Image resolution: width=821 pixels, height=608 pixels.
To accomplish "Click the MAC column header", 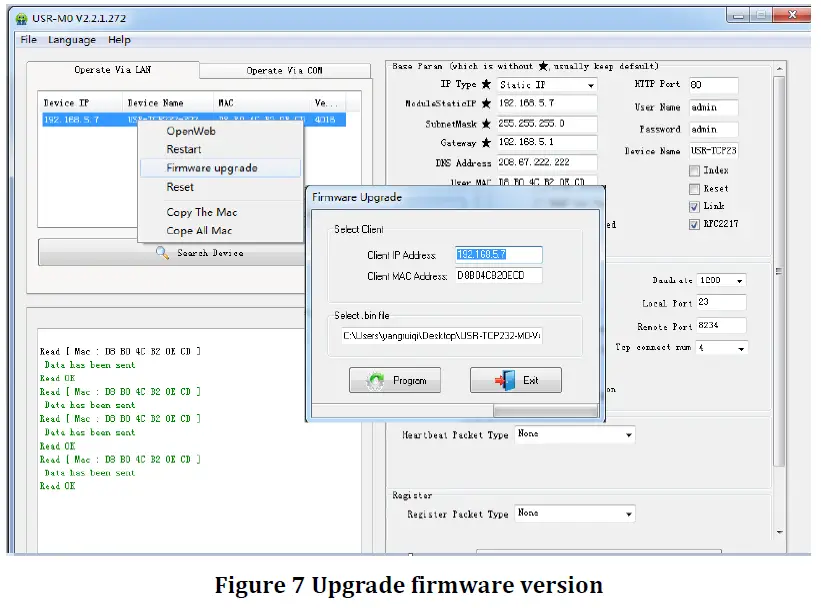I will click(262, 103).
